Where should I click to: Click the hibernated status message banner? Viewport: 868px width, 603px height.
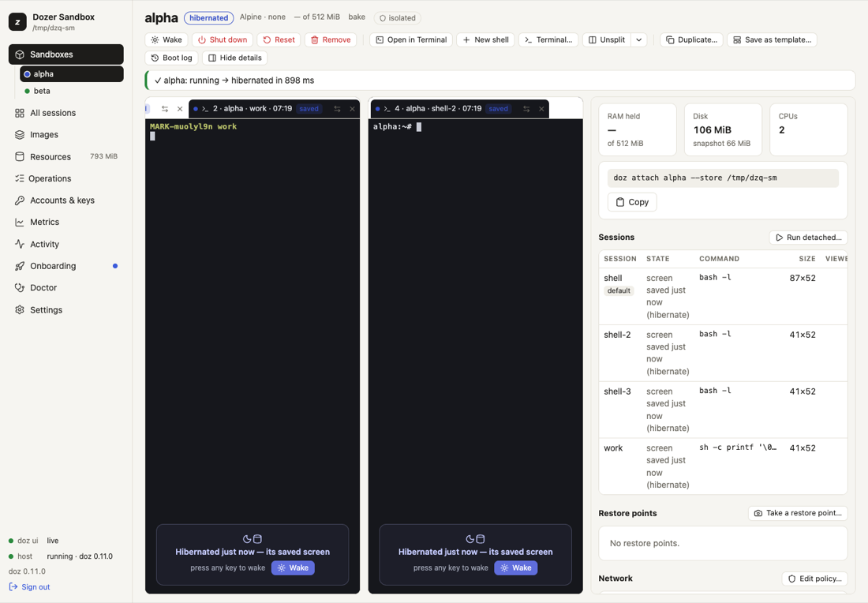(499, 81)
